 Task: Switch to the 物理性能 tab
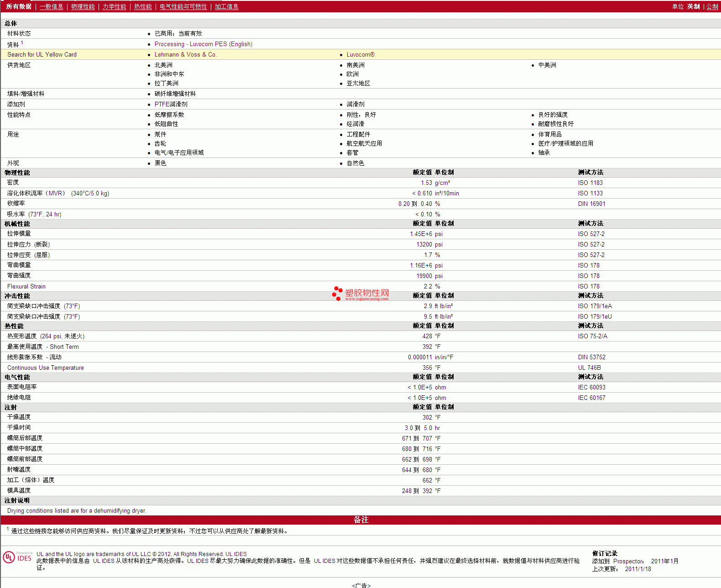83,6
